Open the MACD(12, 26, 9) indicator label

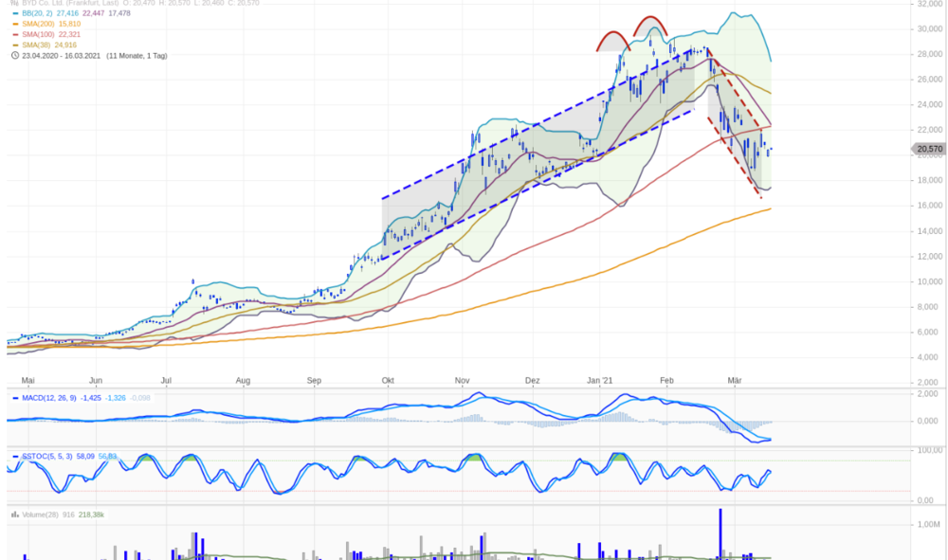(x=49, y=398)
